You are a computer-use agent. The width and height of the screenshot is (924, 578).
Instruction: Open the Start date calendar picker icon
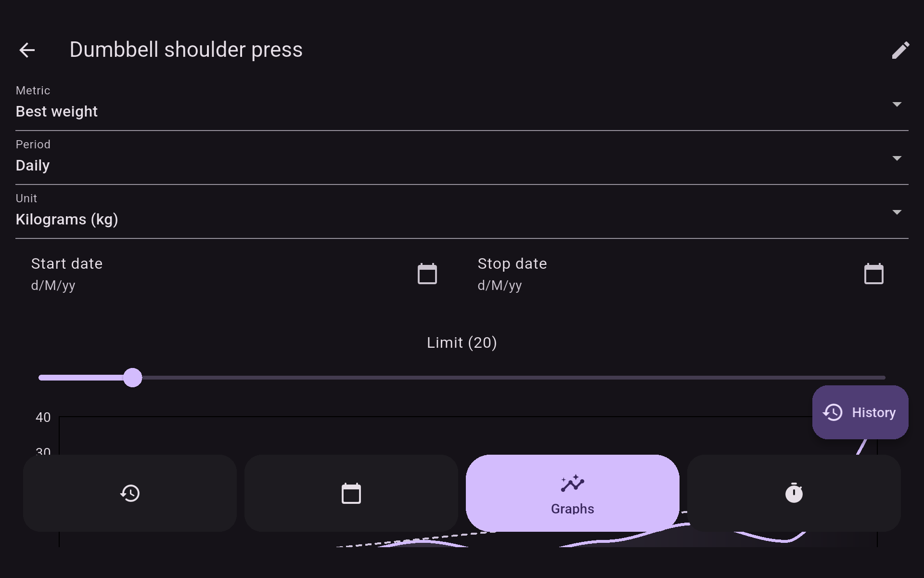427,274
